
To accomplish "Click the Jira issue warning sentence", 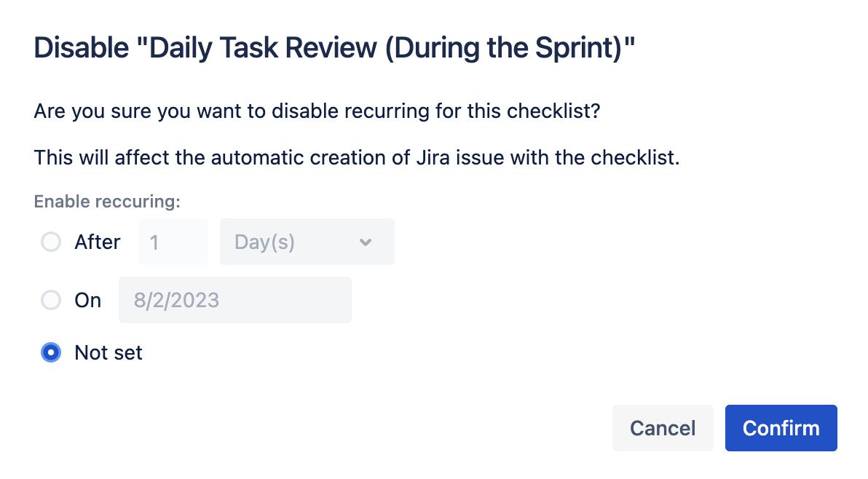I will pos(357,157).
